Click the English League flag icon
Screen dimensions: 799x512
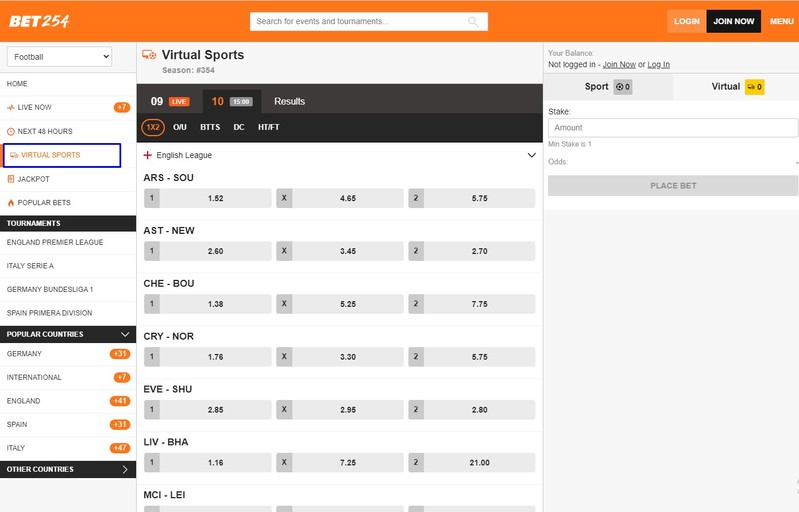click(x=148, y=155)
